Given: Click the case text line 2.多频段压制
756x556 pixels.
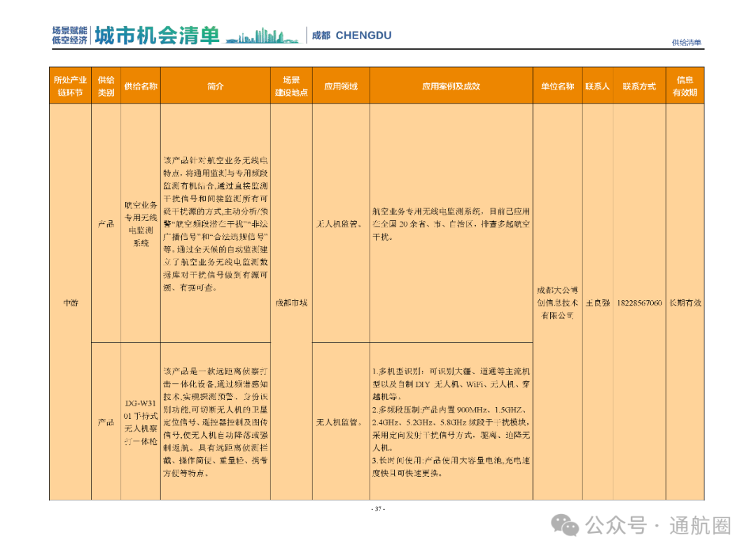Looking at the screenshot, I should pos(451,429).
